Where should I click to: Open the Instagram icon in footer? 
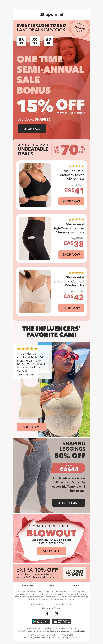coord(56,613)
